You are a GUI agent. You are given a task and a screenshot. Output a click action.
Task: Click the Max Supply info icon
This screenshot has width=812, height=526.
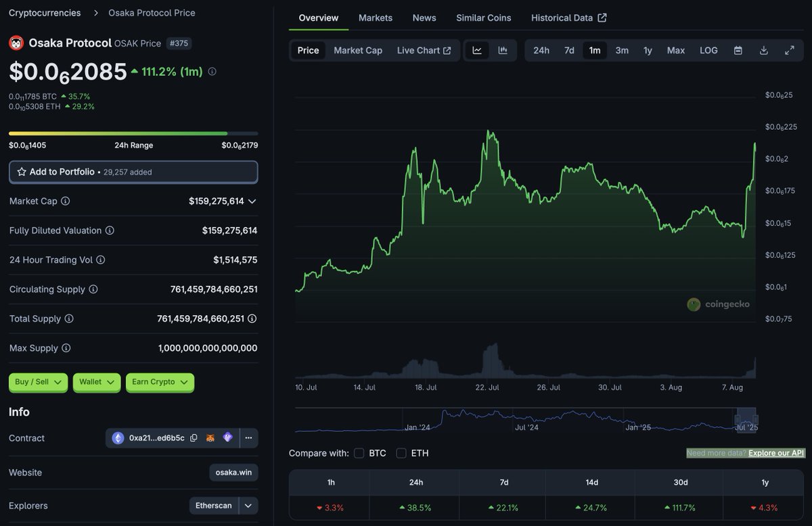point(66,348)
